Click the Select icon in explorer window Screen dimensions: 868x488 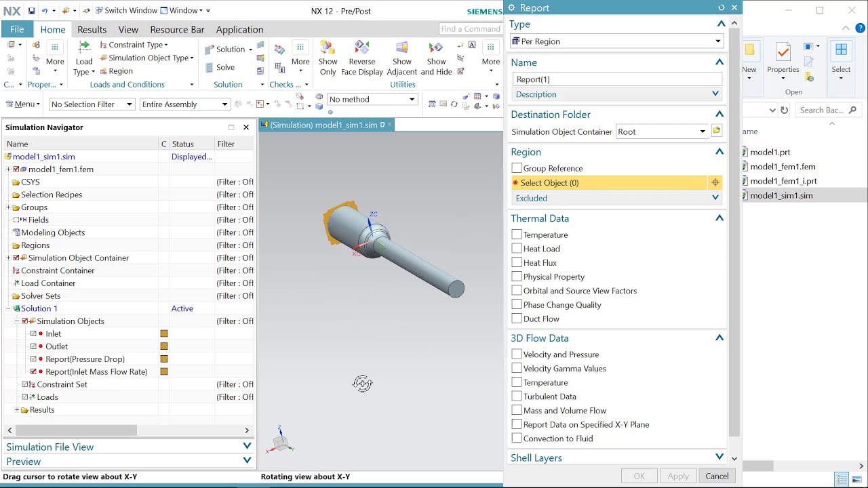841,58
